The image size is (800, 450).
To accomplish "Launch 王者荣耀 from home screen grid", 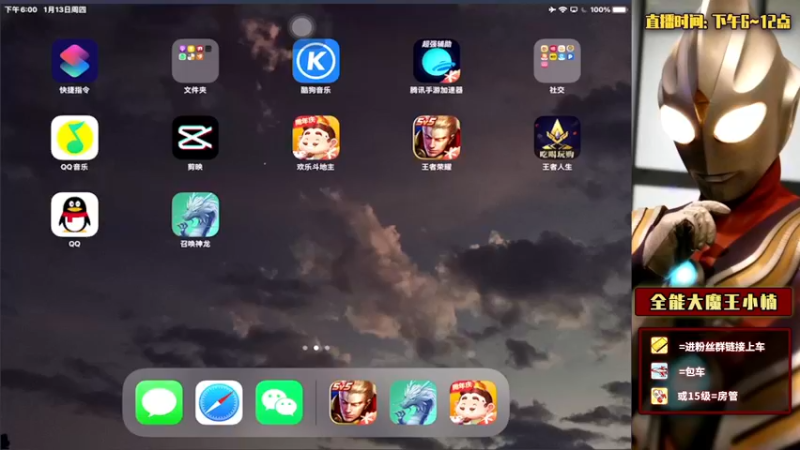I will pos(436,138).
